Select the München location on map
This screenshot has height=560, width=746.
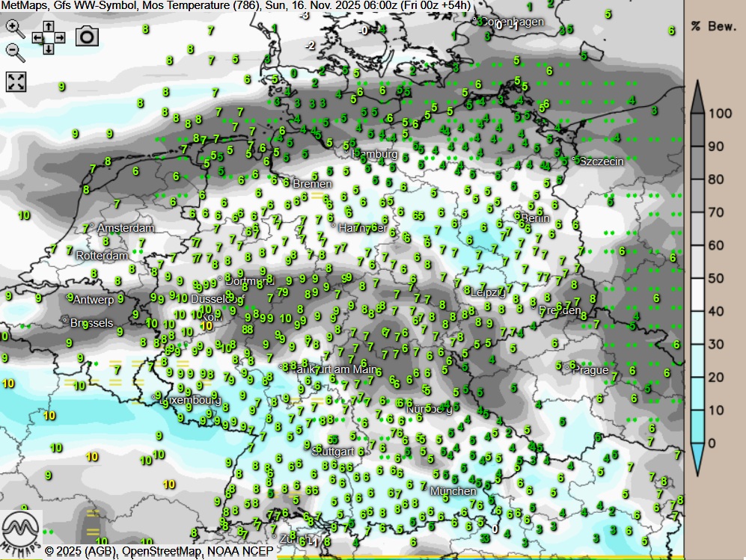point(453,491)
